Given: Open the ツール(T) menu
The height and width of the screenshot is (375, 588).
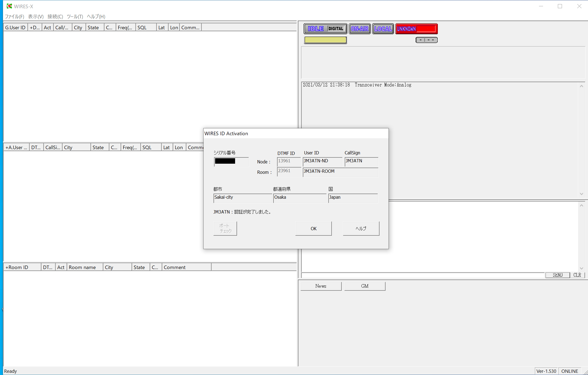Looking at the screenshot, I should click(x=75, y=16).
